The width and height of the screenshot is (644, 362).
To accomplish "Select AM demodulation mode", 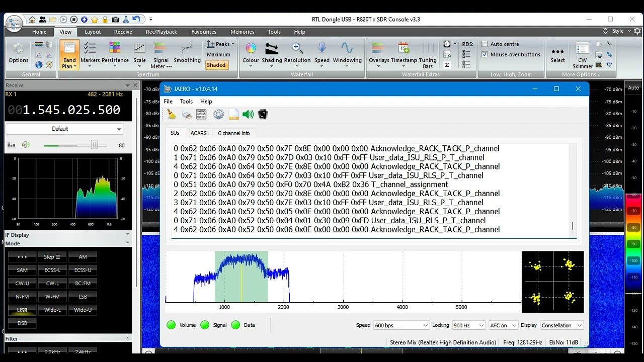I will point(83,257).
